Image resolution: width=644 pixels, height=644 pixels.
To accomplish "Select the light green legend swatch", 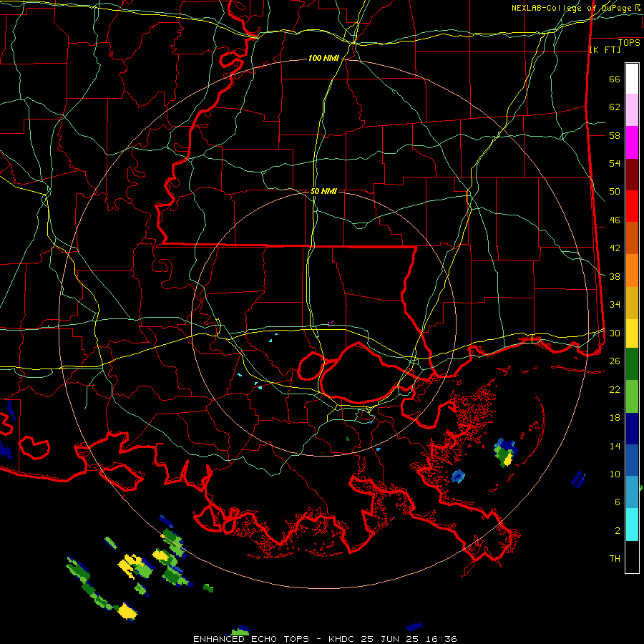I will [x=632, y=396].
